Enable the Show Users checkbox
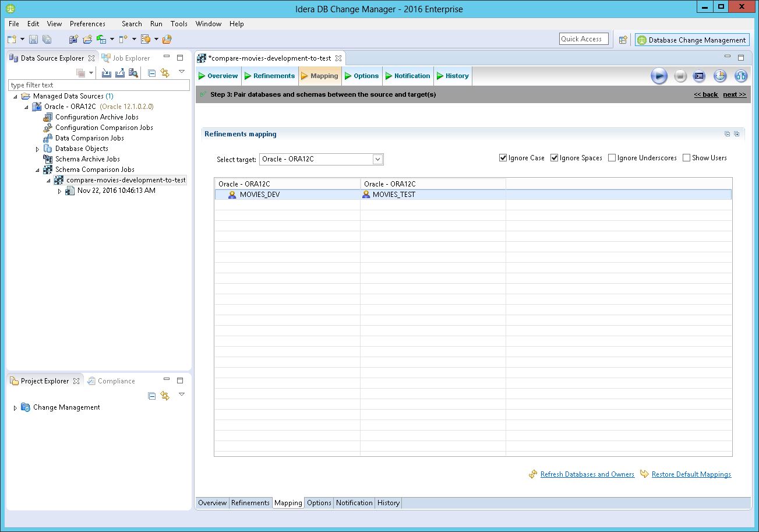The height and width of the screenshot is (532, 759). tap(686, 158)
